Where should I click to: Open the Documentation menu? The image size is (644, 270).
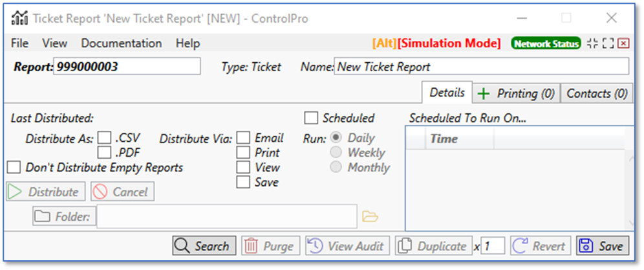coord(121,43)
